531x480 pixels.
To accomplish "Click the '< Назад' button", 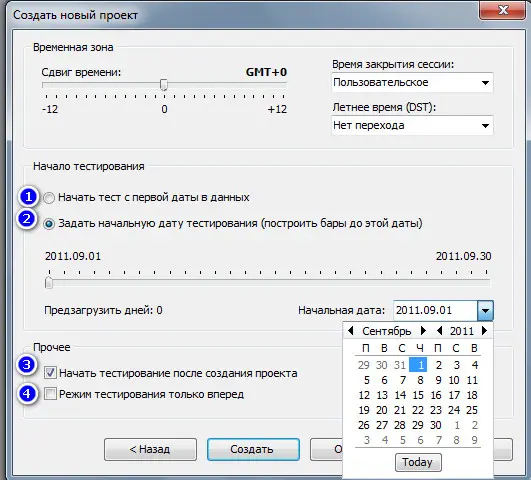I will click(150, 449).
